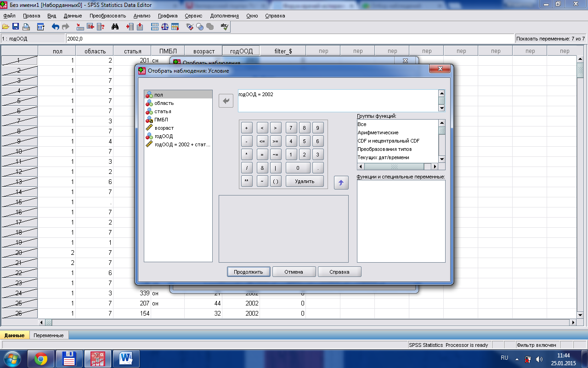
Task: Click the spell check abc icon
Action: (x=224, y=27)
